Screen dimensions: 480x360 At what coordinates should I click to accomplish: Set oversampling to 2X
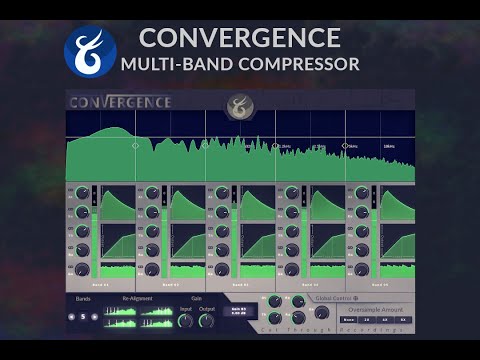[367, 320]
